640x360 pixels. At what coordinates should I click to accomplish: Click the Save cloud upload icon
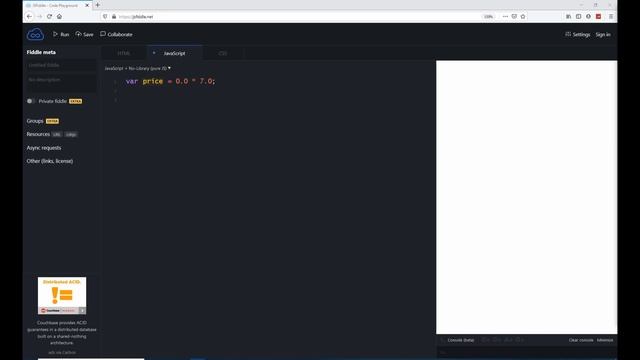[78, 34]
